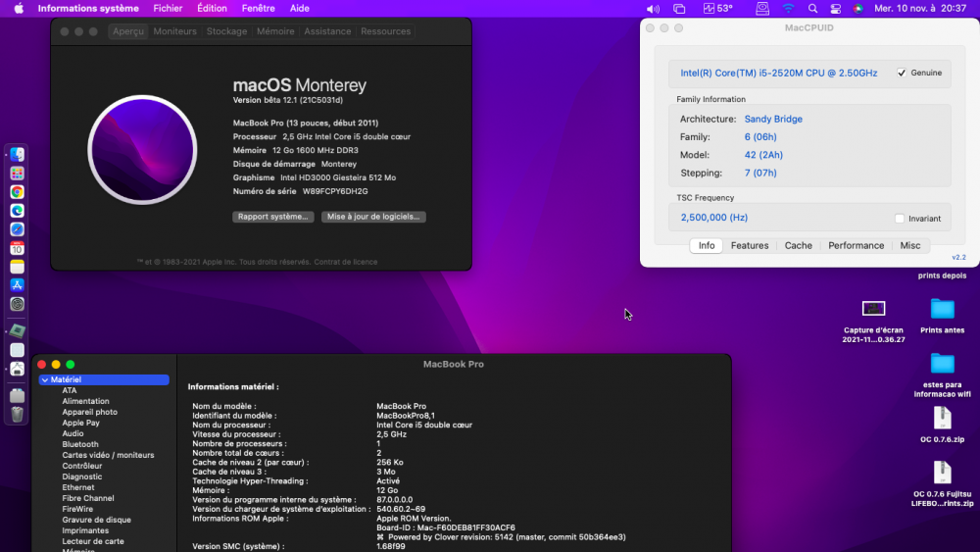This screenshot has width=980, height=552.
Task: Select Apple Pay in the sidebar
Action: click(x=80, y=423)
